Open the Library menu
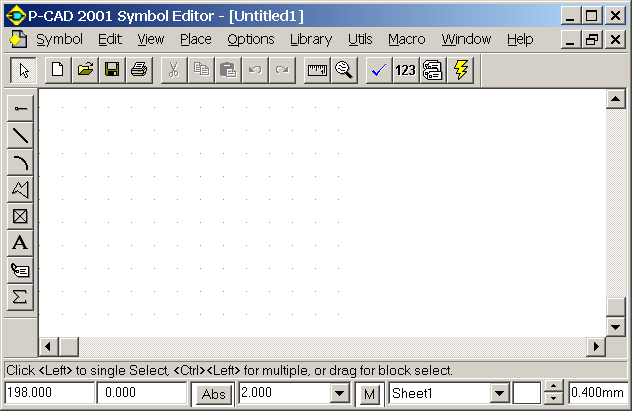This screenshot has height=411, width=632. [x=311, y=39]
